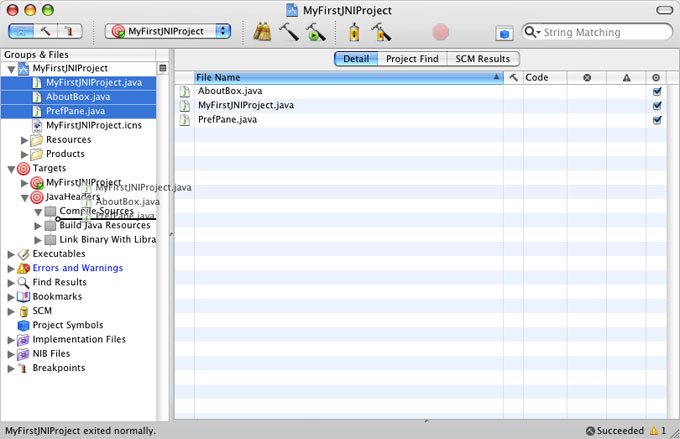Click the toolbar toggle pill button
The image size is (680, 439).
pyautogui.click(x=664, y=10)
